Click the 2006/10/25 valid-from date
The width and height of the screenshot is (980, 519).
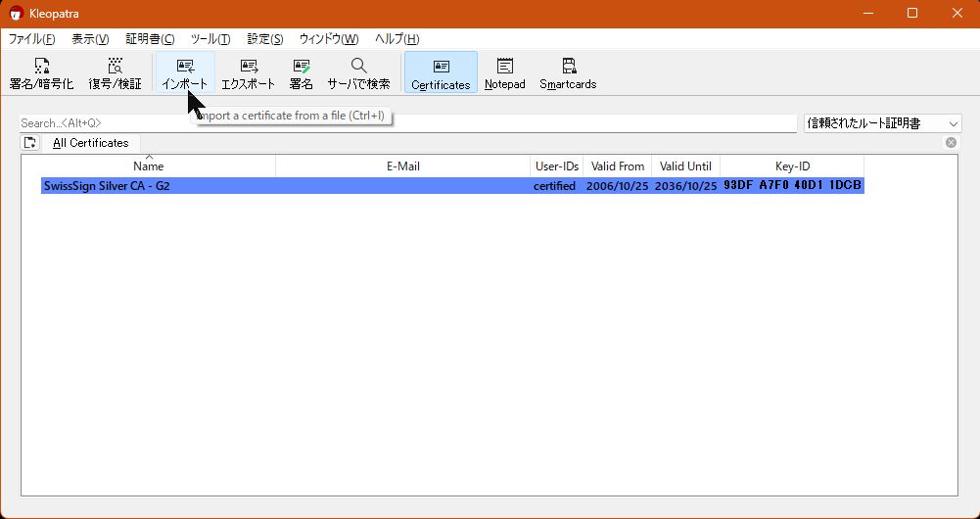[x=618, y=186]
